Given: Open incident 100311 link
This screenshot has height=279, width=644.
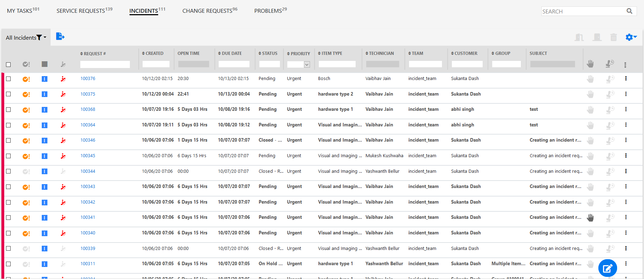Looking at the screenshot, I should [x=88, y=264].
